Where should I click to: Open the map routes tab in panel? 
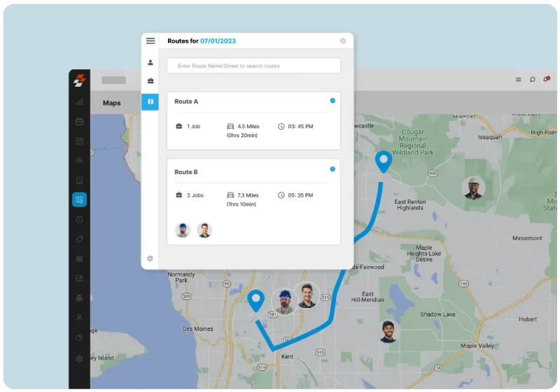point(150,102)
